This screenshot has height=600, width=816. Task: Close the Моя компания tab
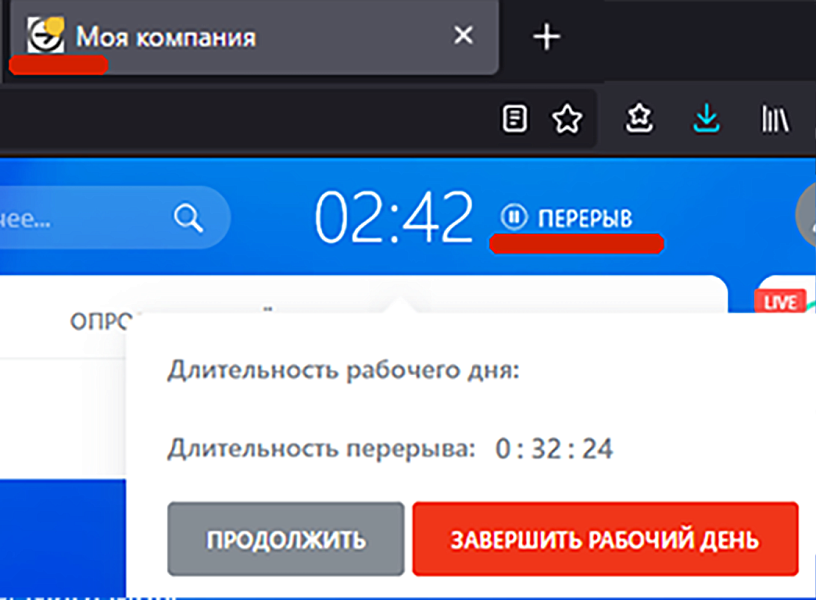[463, 35]
